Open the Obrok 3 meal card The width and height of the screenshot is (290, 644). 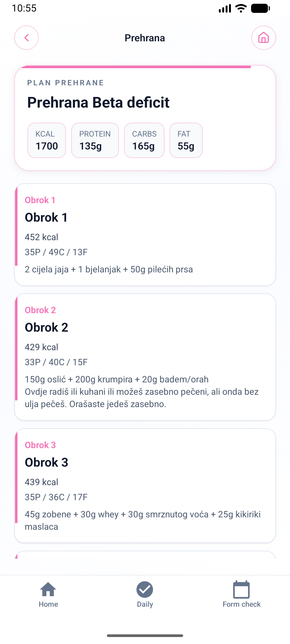click(x=145, y=486)
